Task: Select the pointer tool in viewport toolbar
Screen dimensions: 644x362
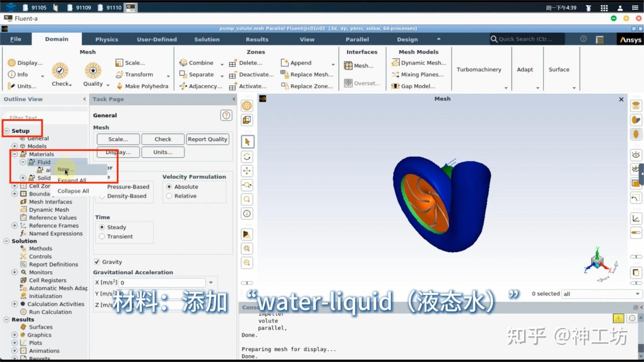Action: (x=247, y=142)
